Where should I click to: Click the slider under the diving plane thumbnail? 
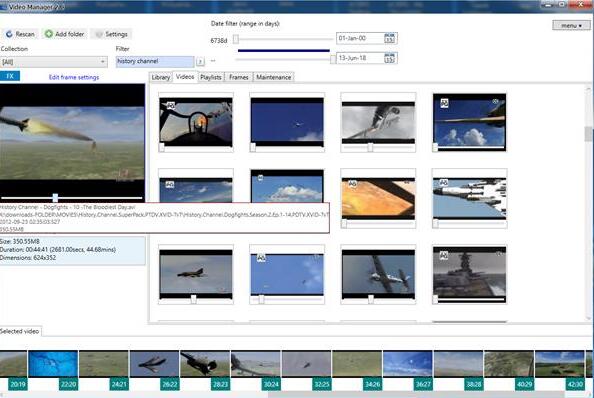[x=378, y=147]
